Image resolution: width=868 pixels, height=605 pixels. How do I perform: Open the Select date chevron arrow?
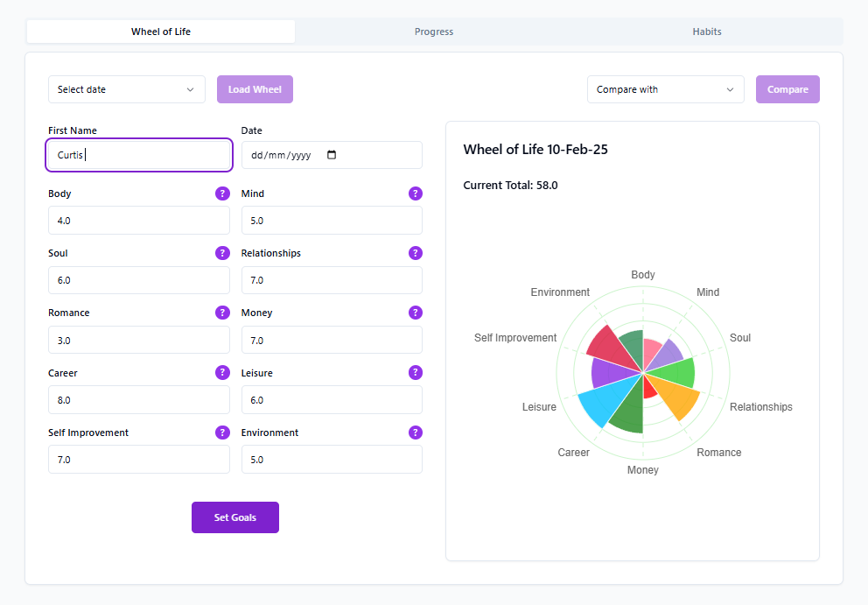[x=190, y=88]
